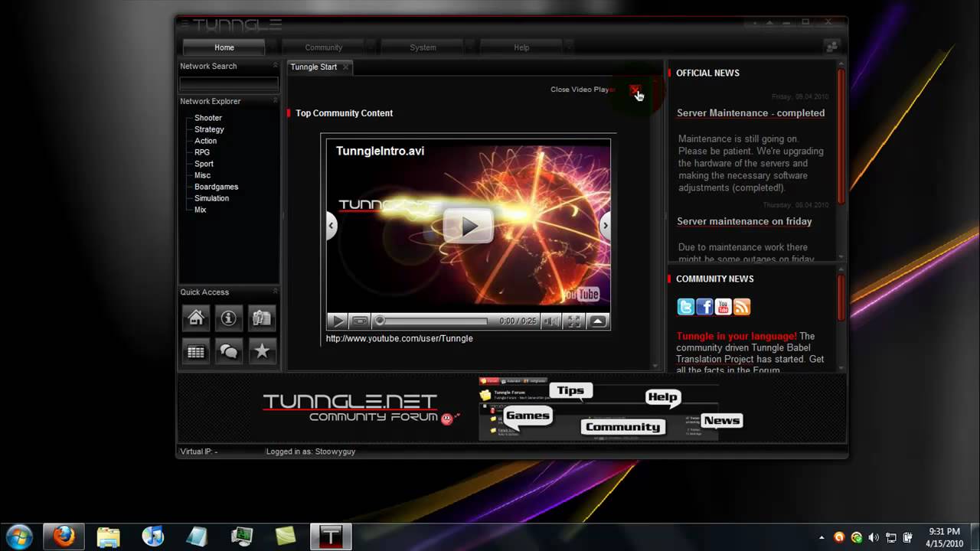The image size is (980, 551).
Task: Select the Tunngle Start tab
Action: coord(314,67)
